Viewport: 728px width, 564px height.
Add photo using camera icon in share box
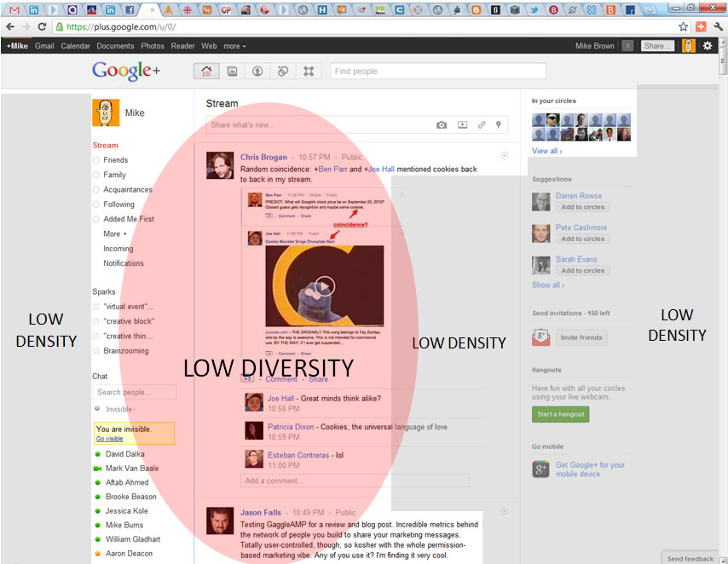[x=442, y=125]
